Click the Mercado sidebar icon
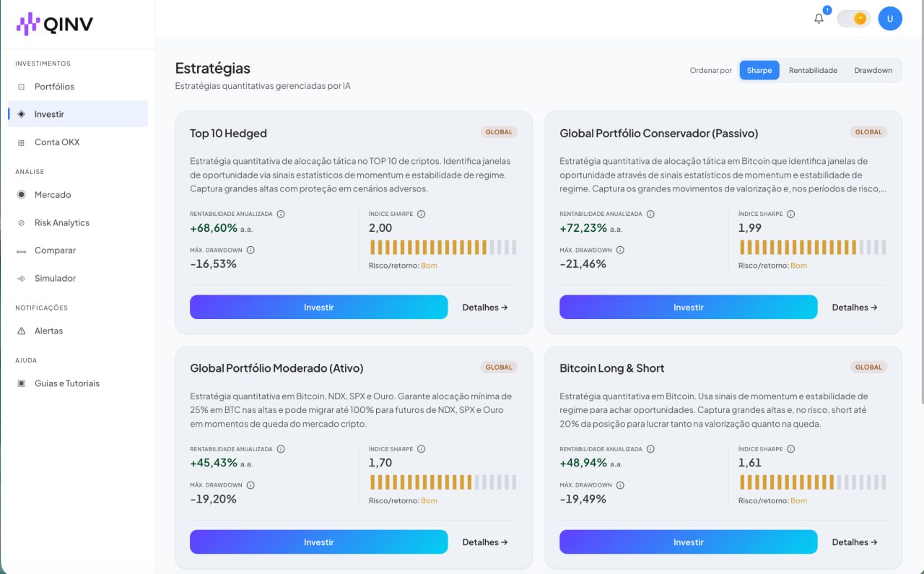Screen dimensions: 924x574 point(21,195)
